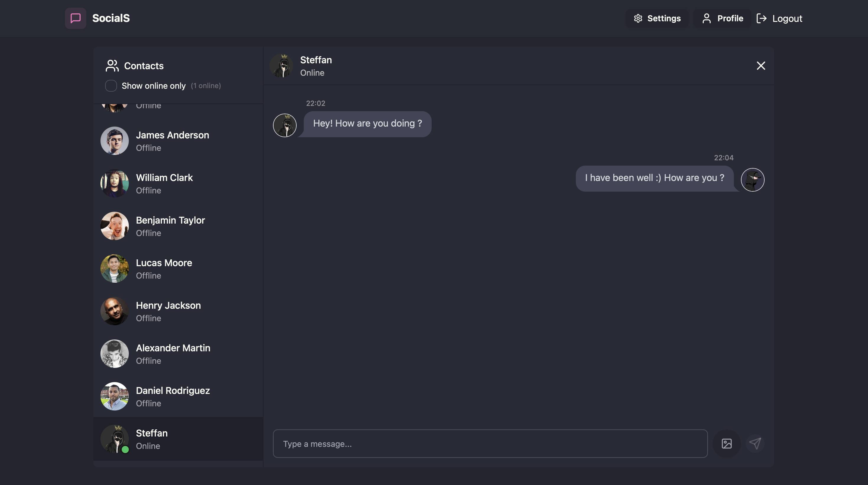Close the chat with Steffan
Image resolution: width=868 pixels, height=485 pixels.
click(760, 65)
